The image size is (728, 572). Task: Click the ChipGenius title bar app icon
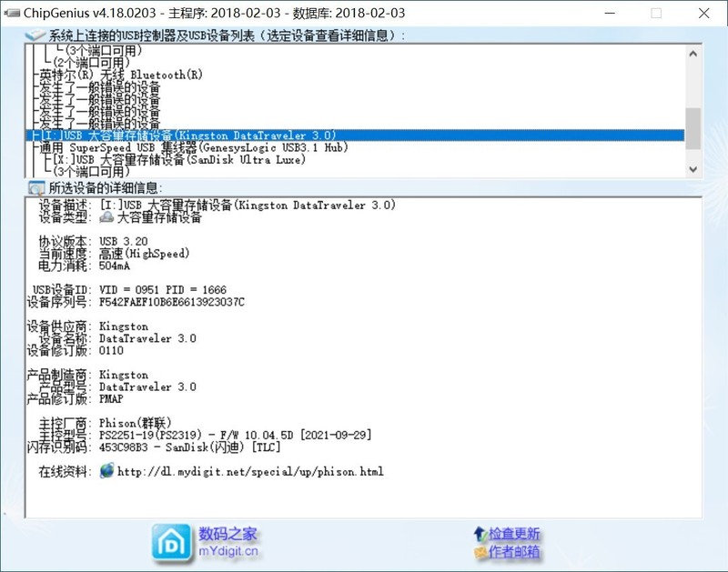(12, 13)
